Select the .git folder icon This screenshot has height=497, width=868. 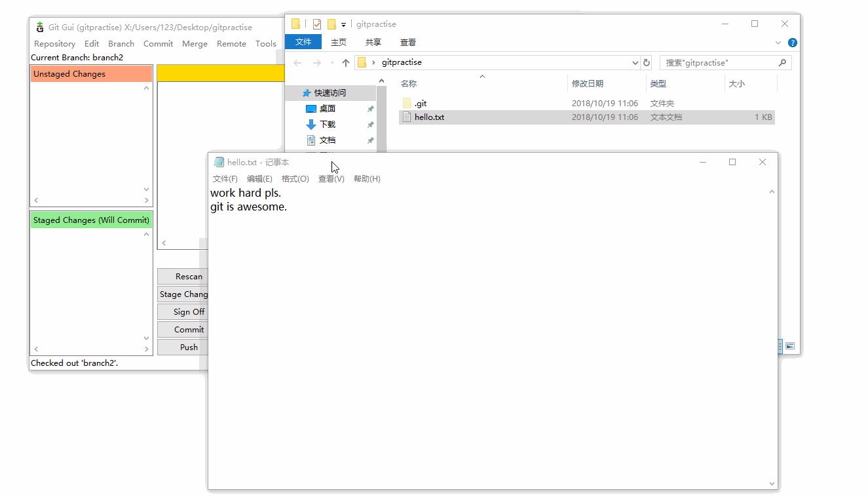point(407,103)
